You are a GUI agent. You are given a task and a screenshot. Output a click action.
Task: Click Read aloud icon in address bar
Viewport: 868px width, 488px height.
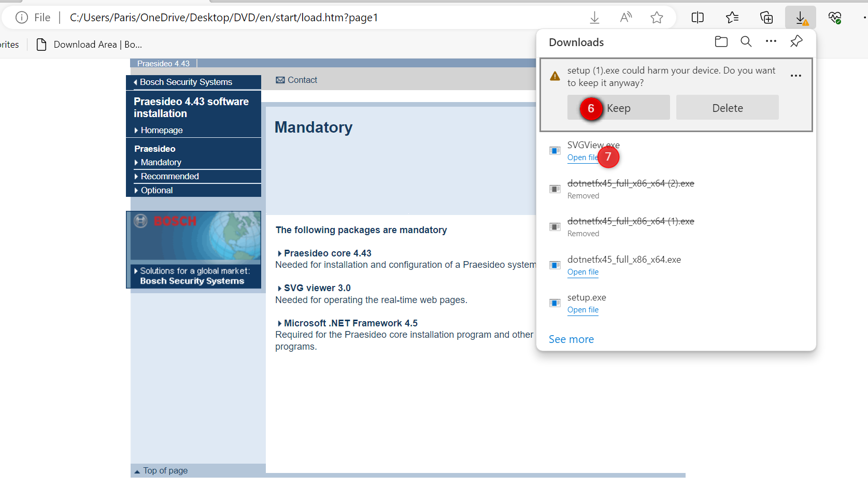click(x=626, y=18)
